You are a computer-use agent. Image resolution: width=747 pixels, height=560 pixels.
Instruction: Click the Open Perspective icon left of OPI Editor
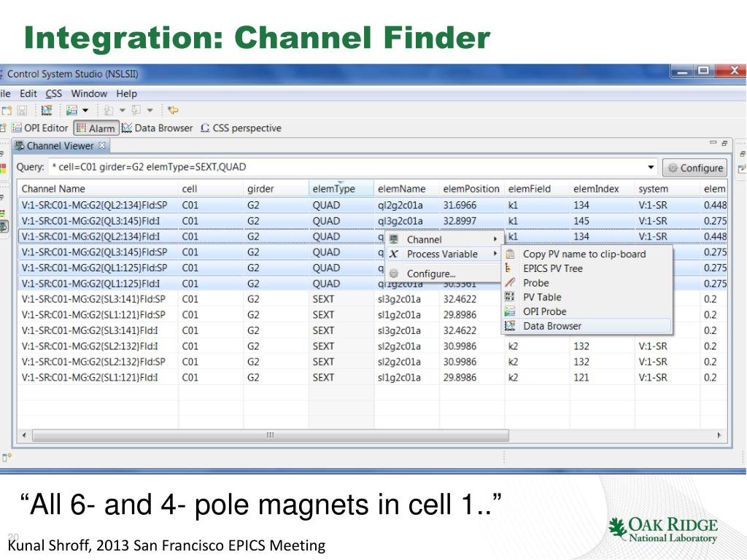click(x=3, y=128)
